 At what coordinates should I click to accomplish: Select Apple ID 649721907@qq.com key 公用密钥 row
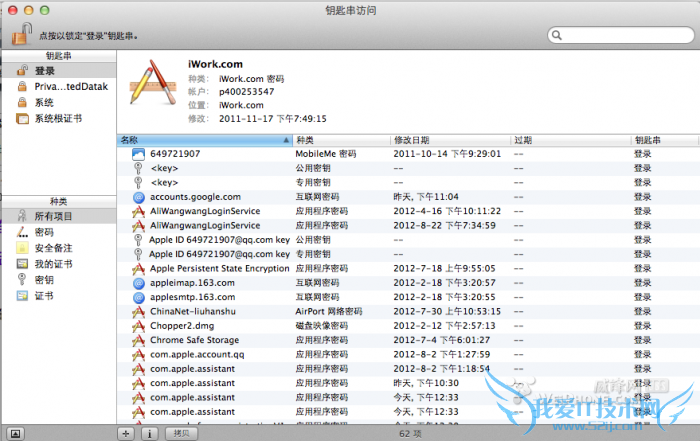pos(408,240)
